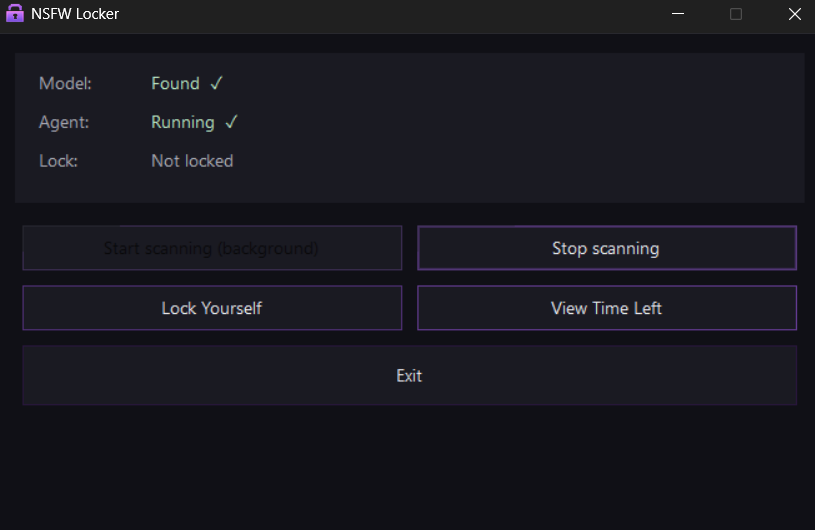Click the greyed-out Start scanning (background) button
Image resolution: width=815 pixels, height=530 pixels.
click(x=212, y=248)
